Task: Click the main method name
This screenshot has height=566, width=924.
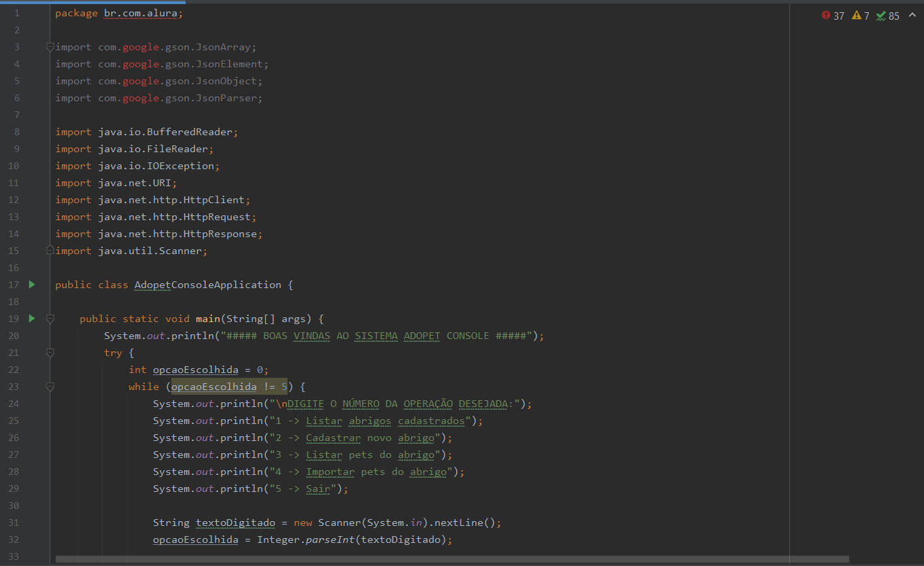Action: coord(208,319)
